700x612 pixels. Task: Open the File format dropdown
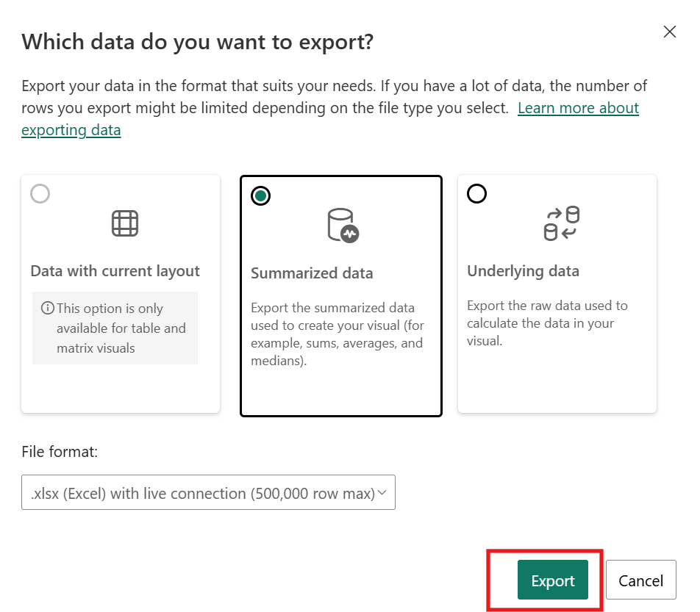(x=209, y=492)
